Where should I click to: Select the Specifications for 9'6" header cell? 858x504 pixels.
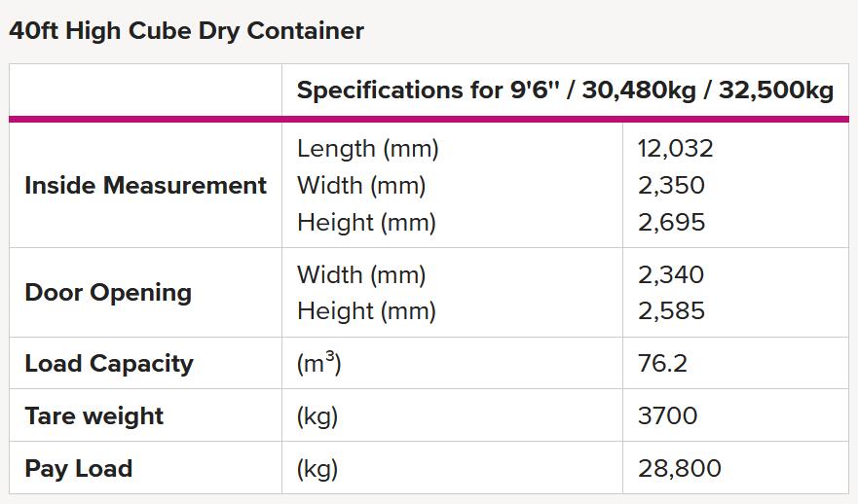565,90
